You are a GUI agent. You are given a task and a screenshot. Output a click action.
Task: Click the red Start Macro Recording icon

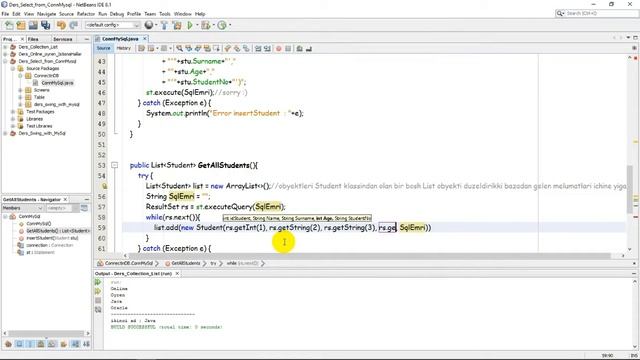point(279,49)
